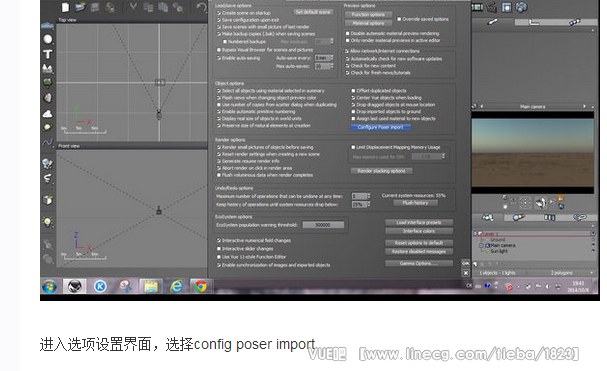Toggle Enable auto-saving checkbox
The width and height of the screenshot is (607, 371).
[x=219, y=58]
